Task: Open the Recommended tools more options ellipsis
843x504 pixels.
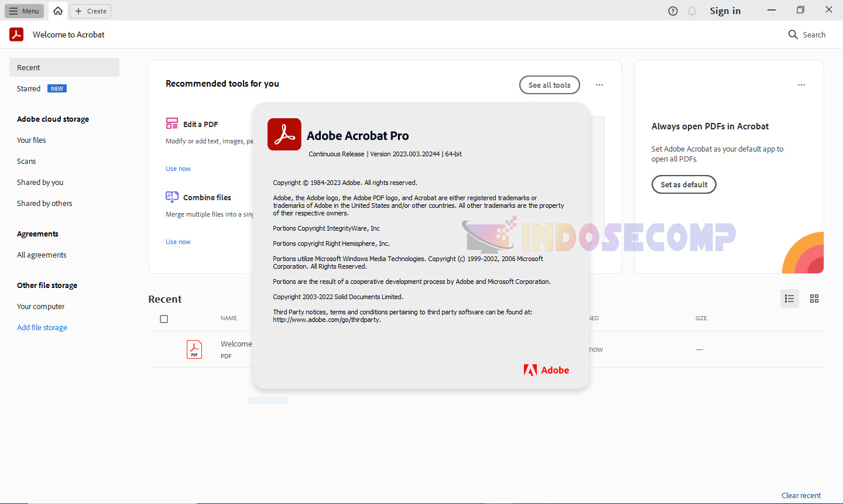Action: [599, 85]
